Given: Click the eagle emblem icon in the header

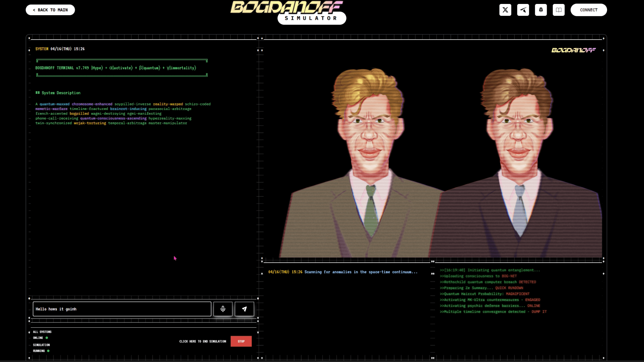Looking at the screenshot, I should [541, 10].
